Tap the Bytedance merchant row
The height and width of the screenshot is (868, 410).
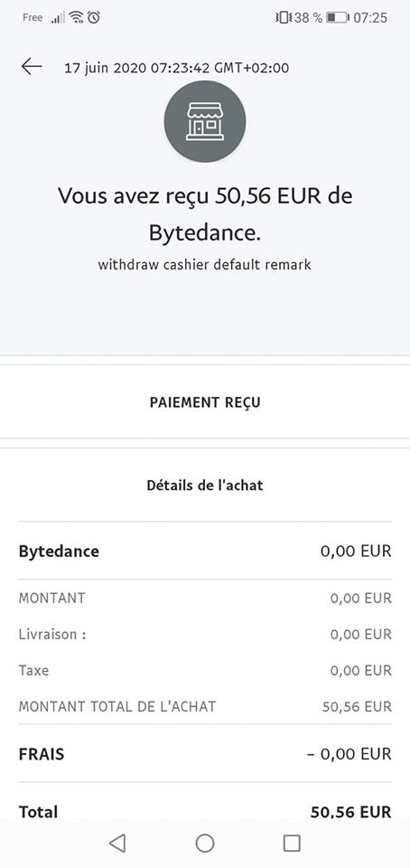pyautogui.click(x=205, y=552)
